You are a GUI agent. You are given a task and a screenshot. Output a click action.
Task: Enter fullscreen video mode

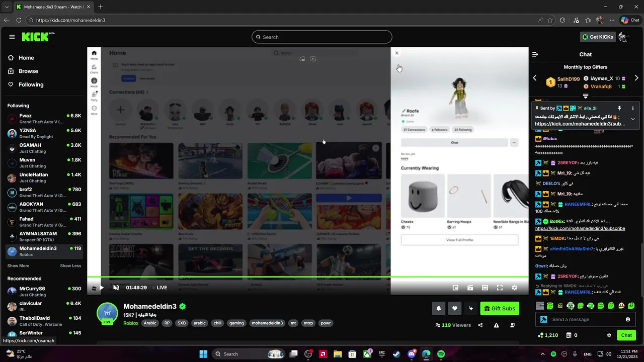coord(500,288)
